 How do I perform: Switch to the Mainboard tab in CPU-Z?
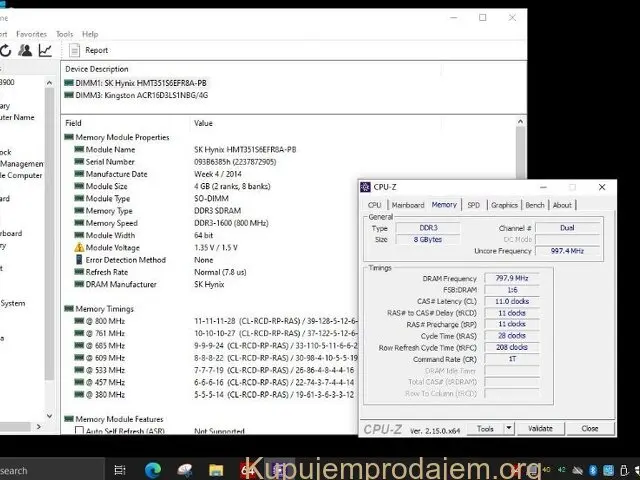[x=408, y=205]
